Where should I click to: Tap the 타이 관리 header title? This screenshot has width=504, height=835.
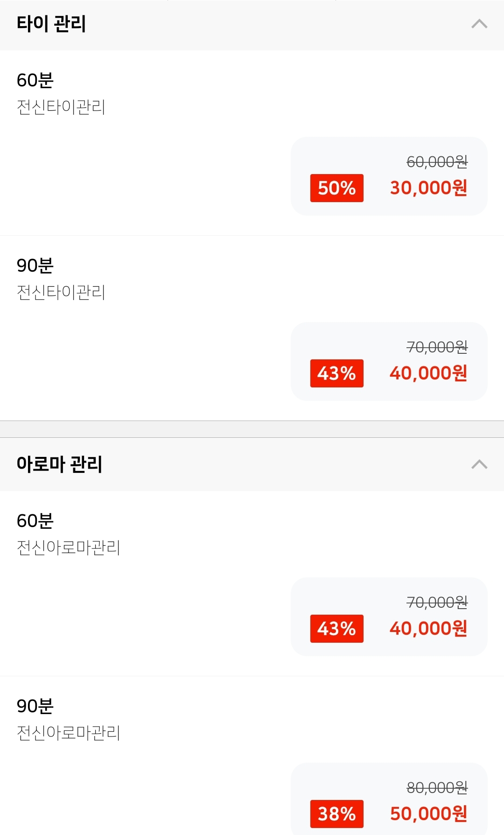(x=51, y=24)
